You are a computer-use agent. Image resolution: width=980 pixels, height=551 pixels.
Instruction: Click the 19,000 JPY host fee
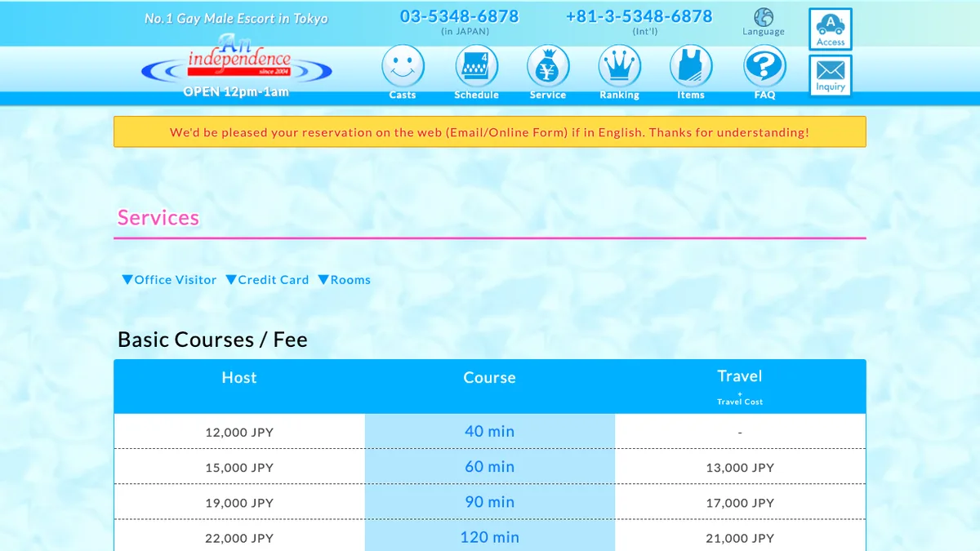239,503
